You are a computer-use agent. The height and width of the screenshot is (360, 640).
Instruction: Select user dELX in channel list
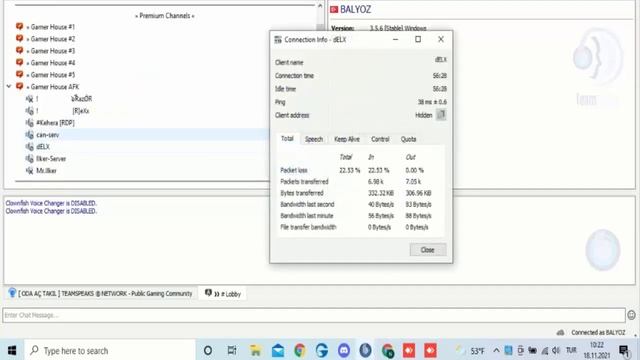[43, 147]
